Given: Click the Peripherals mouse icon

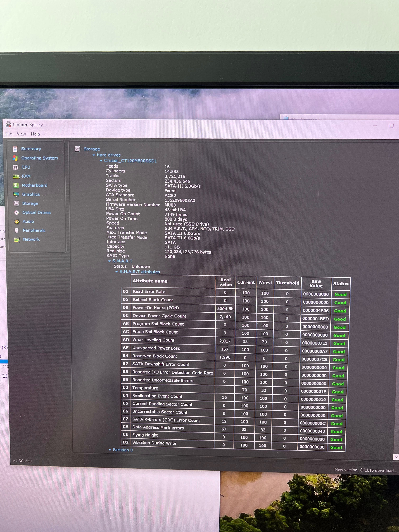Looking at the screenshot, I should tap(17, 230).
